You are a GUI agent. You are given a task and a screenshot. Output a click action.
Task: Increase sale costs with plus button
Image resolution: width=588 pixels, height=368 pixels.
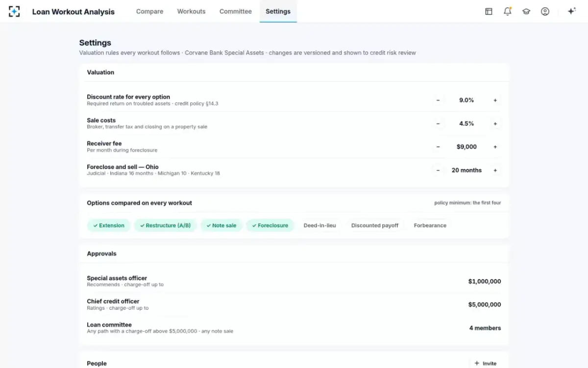(495, 124)
